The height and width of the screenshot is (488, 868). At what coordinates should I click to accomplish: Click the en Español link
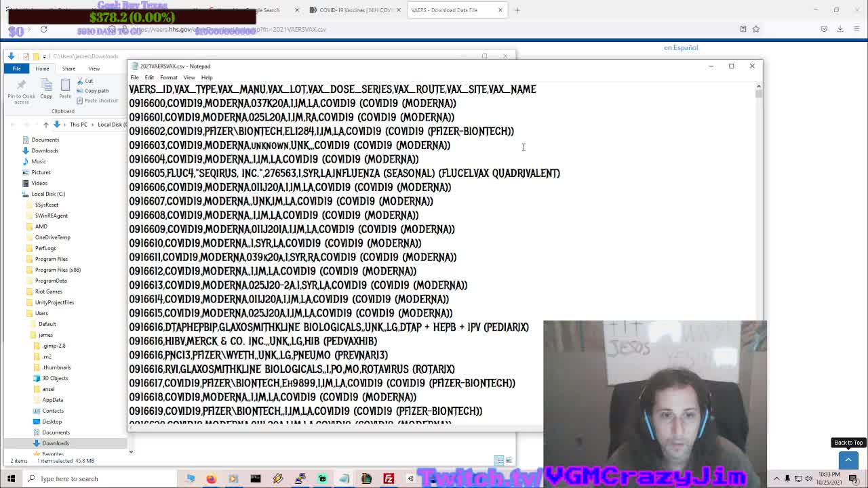click(681, 47)
